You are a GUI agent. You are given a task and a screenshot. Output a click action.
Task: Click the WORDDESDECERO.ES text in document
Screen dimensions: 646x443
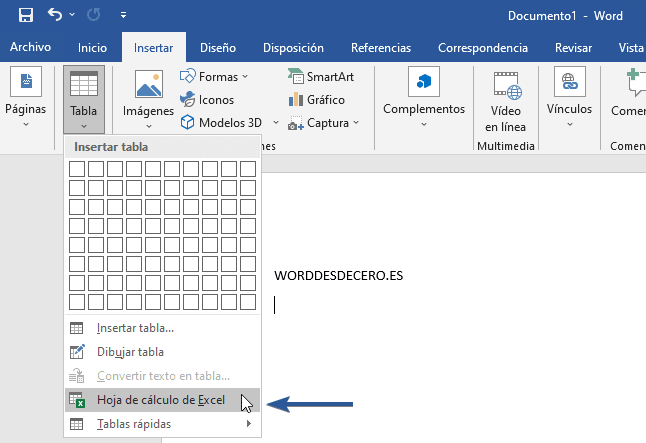[339, 276]
